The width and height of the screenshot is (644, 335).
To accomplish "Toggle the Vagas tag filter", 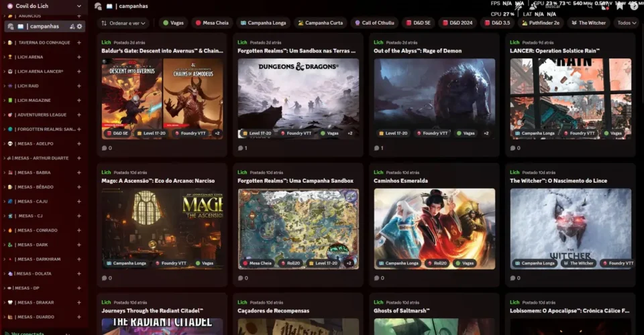I will coord(173,23).
